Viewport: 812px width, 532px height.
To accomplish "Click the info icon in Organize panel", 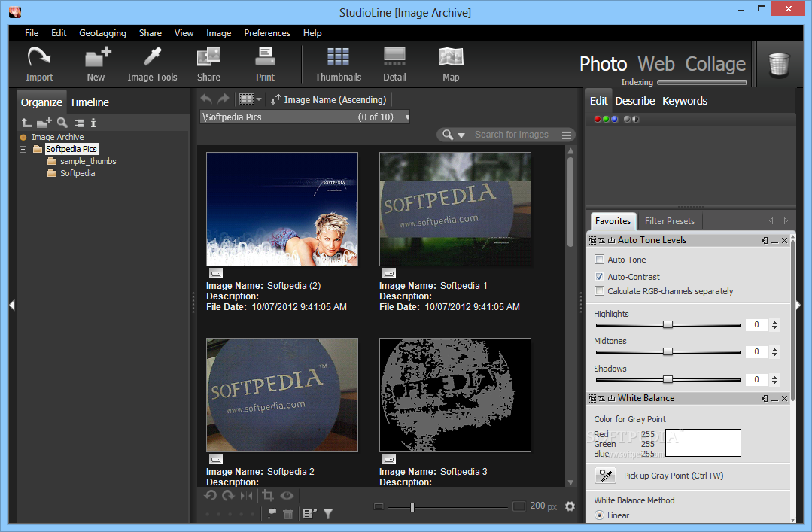I will 93,123.
